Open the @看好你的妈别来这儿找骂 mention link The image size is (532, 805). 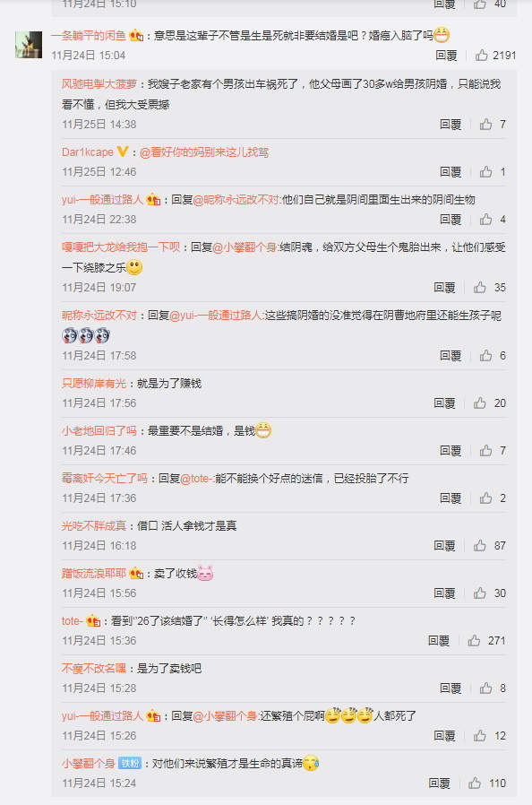point(204,152)
